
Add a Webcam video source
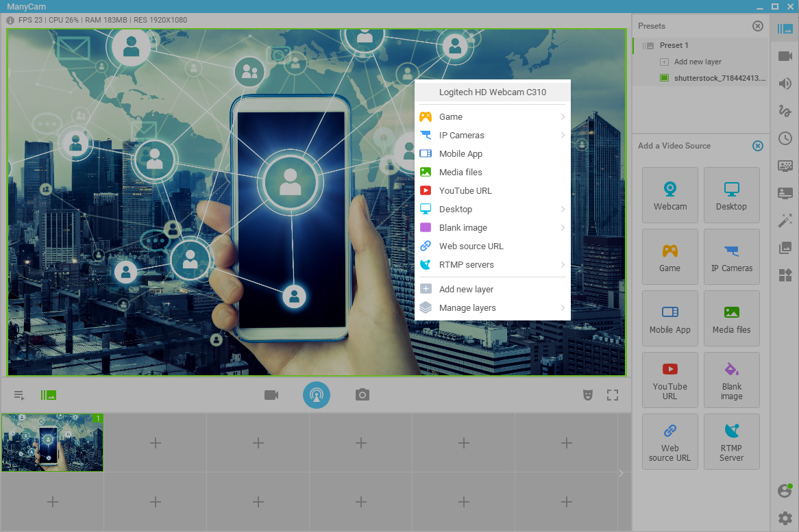(670, 195)
